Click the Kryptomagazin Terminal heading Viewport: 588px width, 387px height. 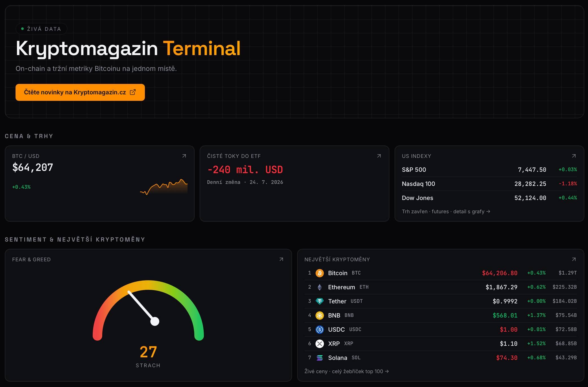[128, 49]
